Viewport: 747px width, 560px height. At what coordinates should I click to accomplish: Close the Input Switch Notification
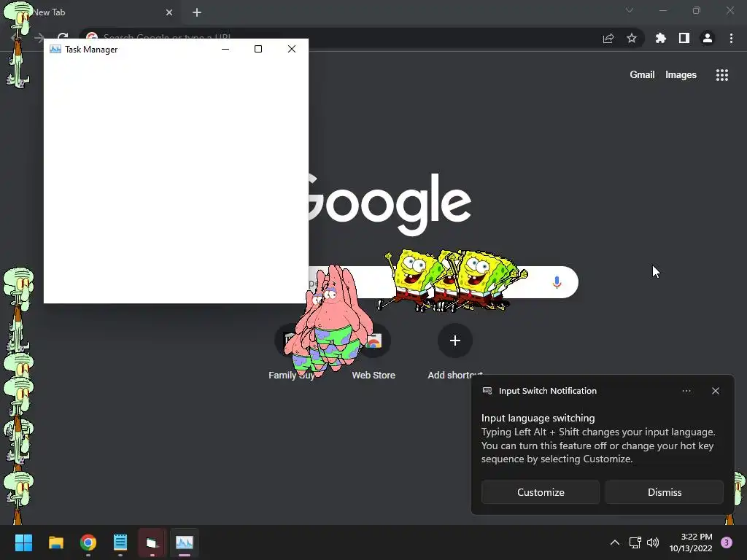pyautogui.click(x=716, y=391)
